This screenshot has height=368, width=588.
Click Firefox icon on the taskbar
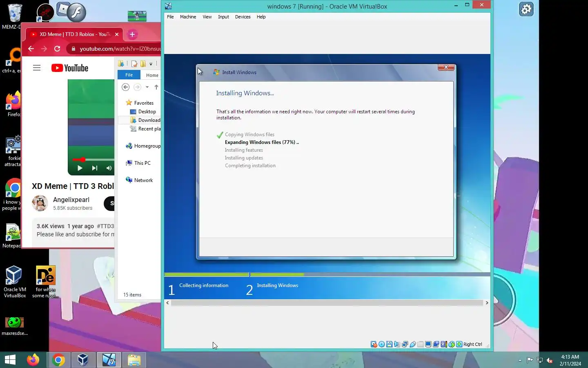point(33,360)
